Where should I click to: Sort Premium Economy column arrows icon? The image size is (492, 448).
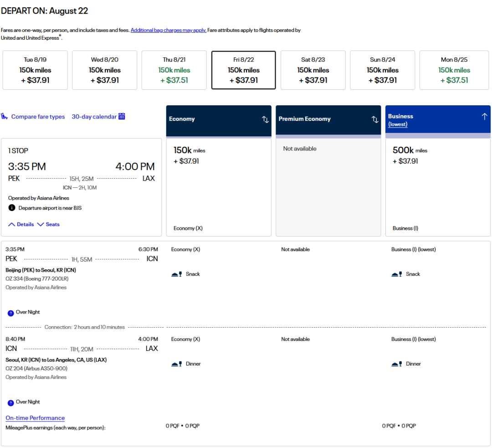point(375,119)
